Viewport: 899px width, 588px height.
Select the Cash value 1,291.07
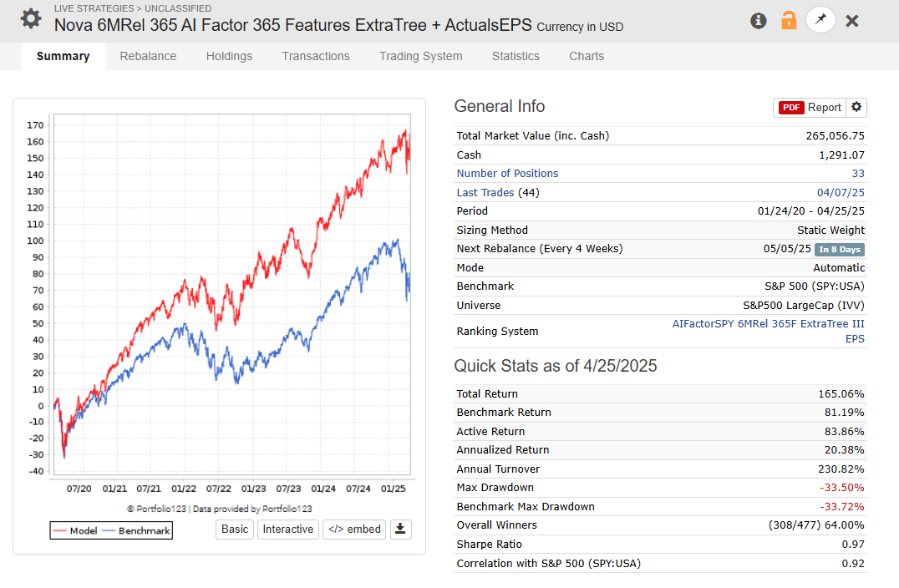tap(841, 155)
